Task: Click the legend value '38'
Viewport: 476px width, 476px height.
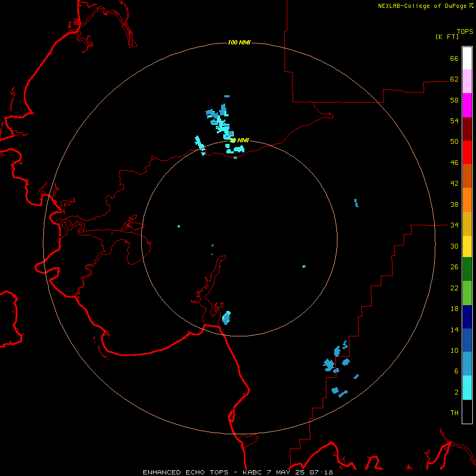Action: click(x=454, y=205)
